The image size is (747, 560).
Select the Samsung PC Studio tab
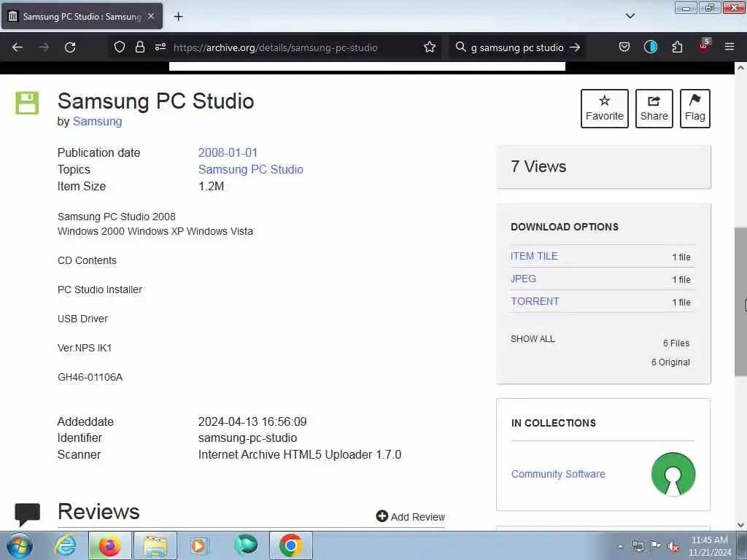coord(82,16)
